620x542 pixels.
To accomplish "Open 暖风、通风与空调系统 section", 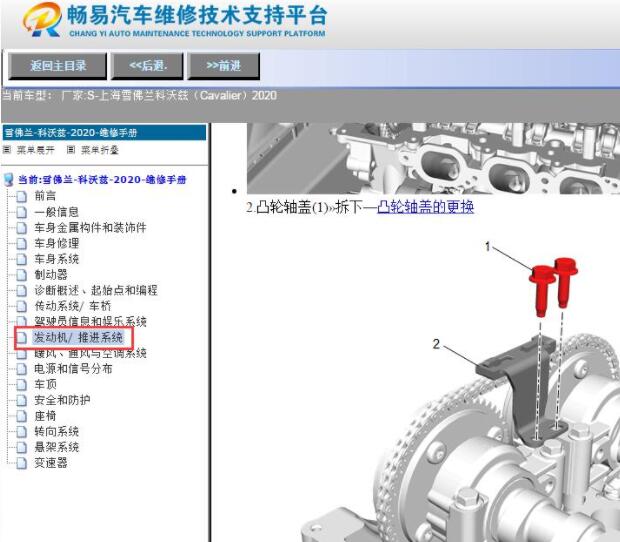I will (x=90, y=353).
